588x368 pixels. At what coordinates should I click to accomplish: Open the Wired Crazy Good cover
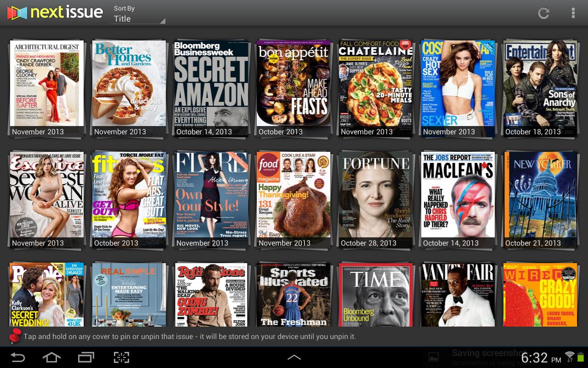click(x=540, y=295)
